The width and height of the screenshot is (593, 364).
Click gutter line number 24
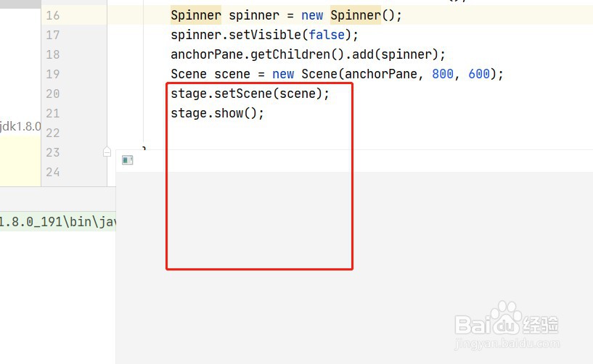click(52, 173)
